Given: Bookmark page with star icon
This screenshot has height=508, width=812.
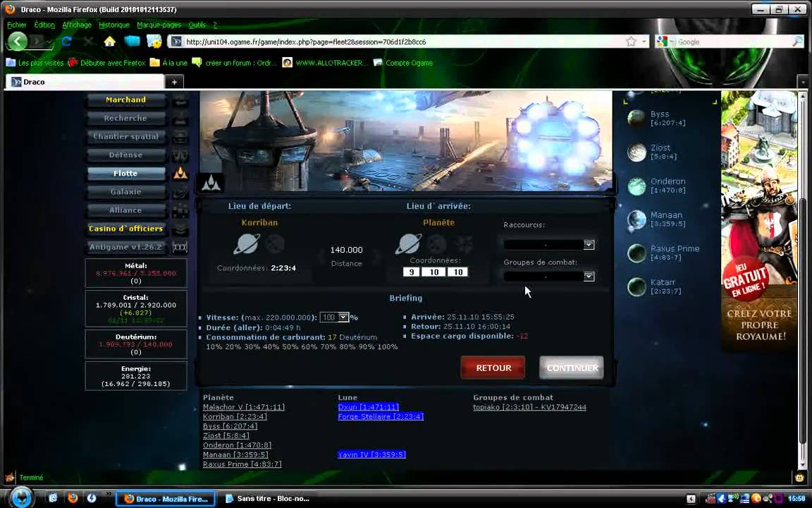Looking at the screenshot, I should (x=631, y=42).
